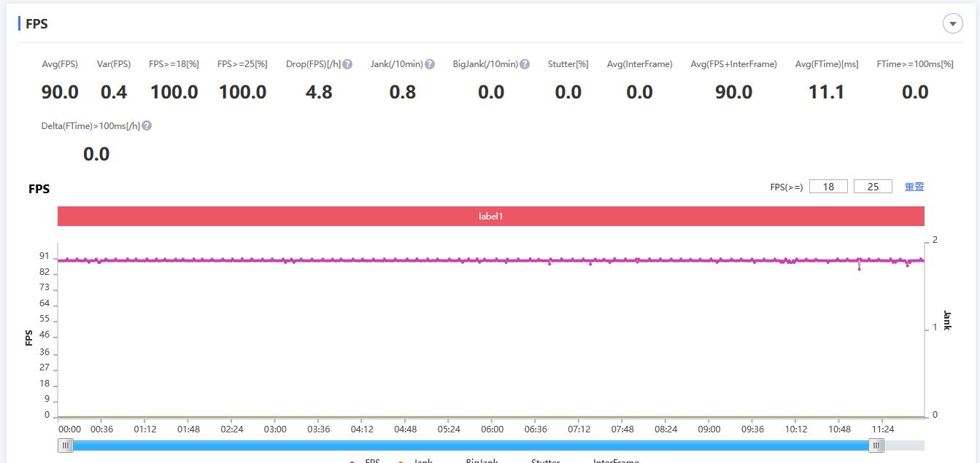Open the BigJank(/10min) help tooltip icon
The height and width of the screenshot is (463, 980).
(525, 64)
